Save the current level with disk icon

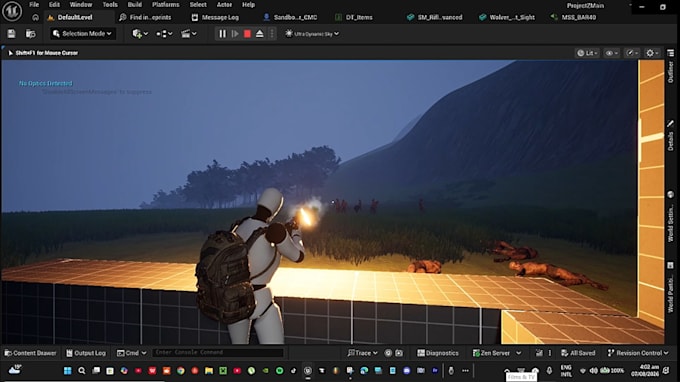(x=11, y=33)
